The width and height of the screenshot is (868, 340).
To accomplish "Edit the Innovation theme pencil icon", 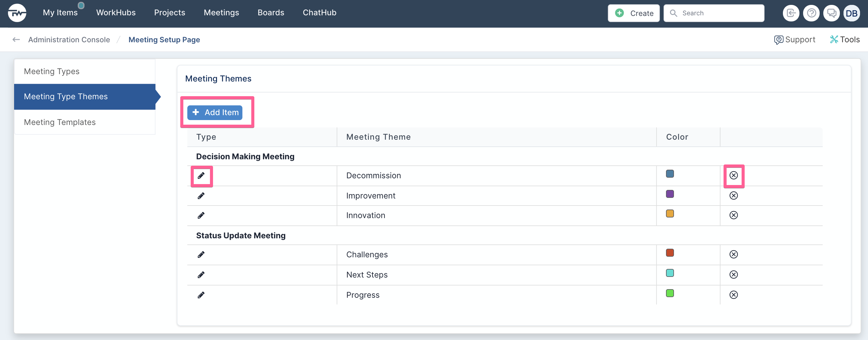I will click(x=201, y=216).
